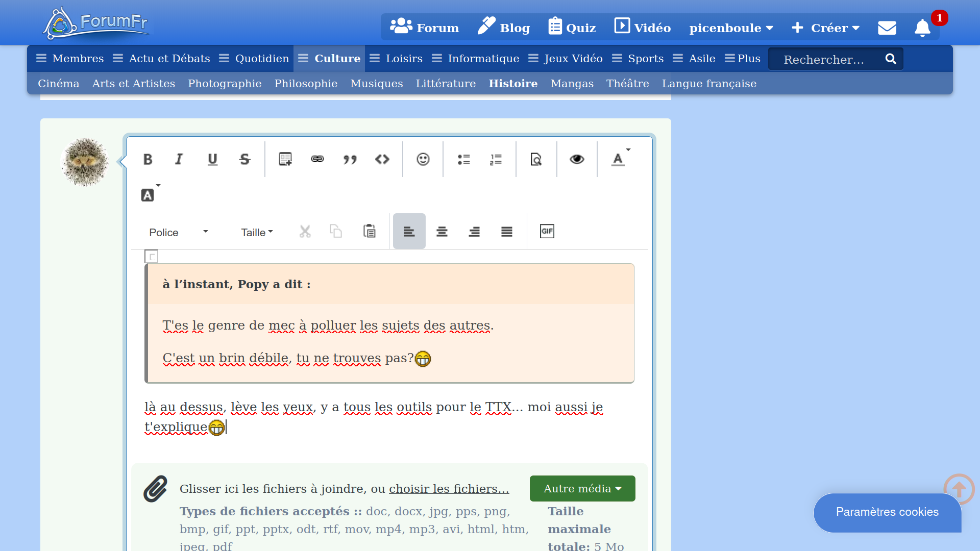This screenshot has height=551, width=980.
Task: Open Autre média dropdown
Action: coord(582,489)
